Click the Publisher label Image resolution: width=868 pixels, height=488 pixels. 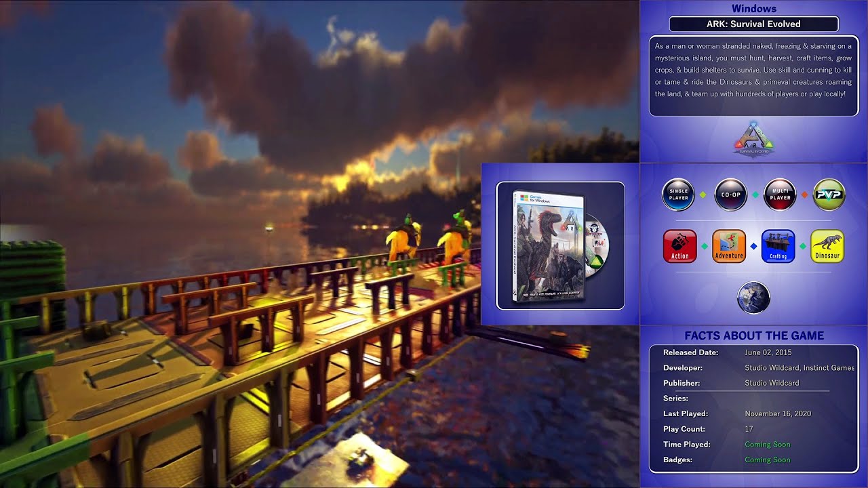(x=682, y=383)
